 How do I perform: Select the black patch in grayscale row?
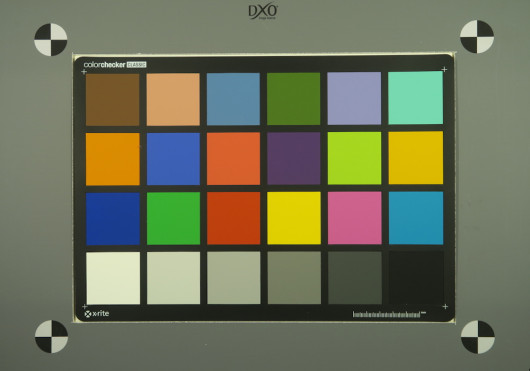point(416,277)
